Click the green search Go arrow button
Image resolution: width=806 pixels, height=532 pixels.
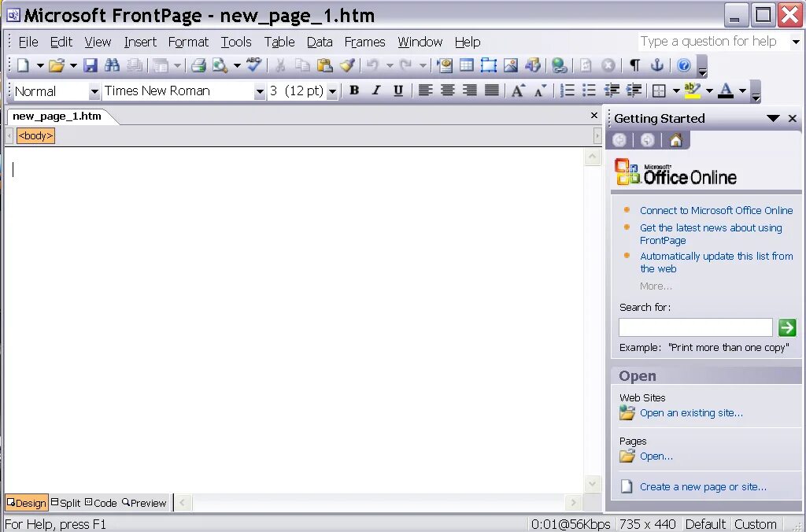pyautogui.click(x=787, y=327)
